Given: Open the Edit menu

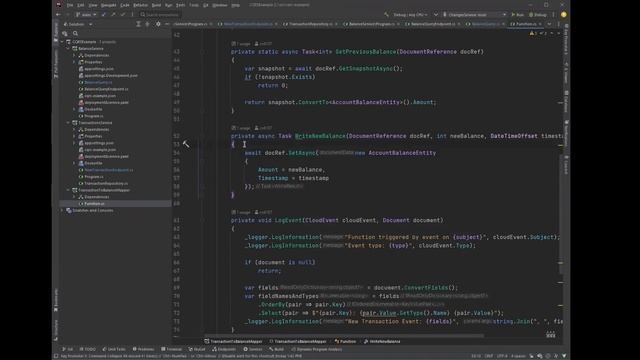Looking at the screenshot, I should tap(81, 5).
